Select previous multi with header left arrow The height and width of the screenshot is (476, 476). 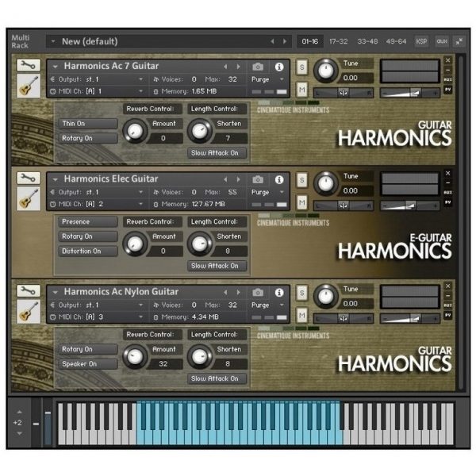[x=272, y=41]
